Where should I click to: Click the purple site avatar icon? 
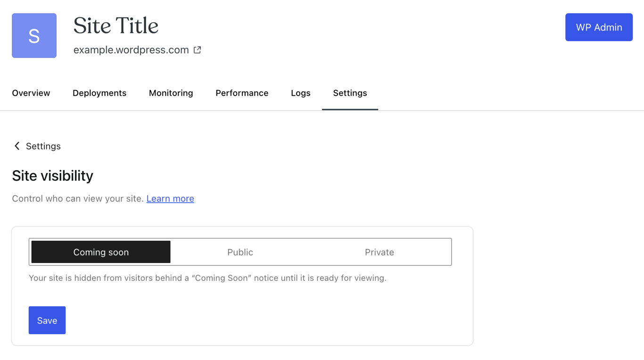coord(34,35)
